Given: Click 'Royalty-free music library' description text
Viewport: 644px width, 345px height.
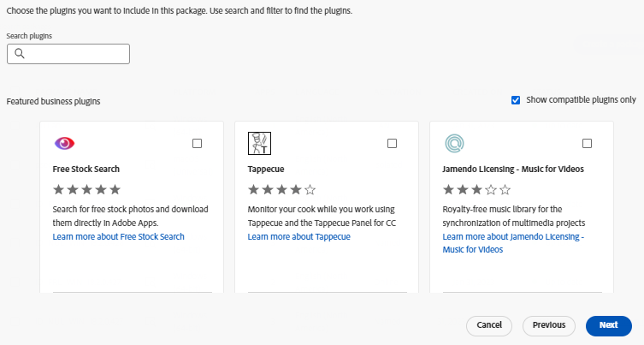Looking at the screenshot, I should click(514, 216).
